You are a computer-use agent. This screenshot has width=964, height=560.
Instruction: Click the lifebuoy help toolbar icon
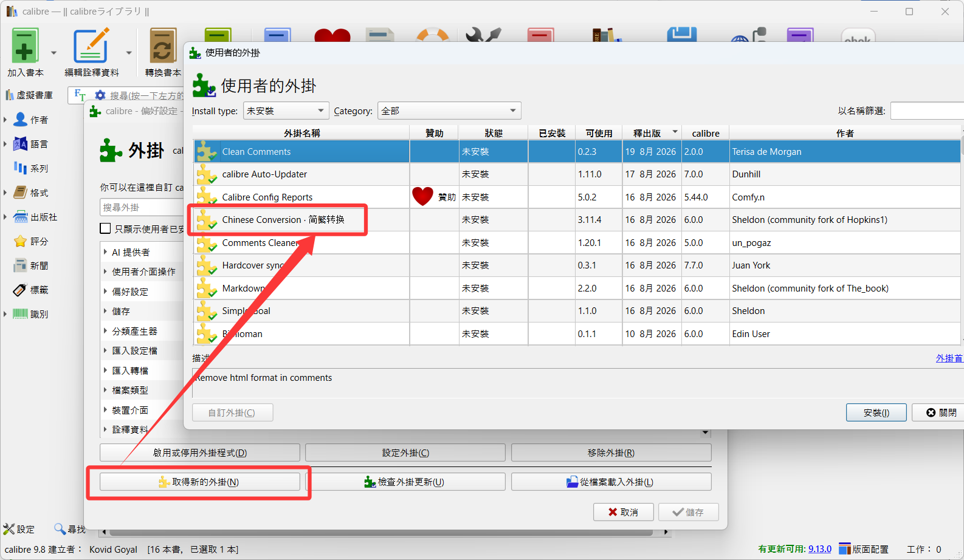point(433,35)
